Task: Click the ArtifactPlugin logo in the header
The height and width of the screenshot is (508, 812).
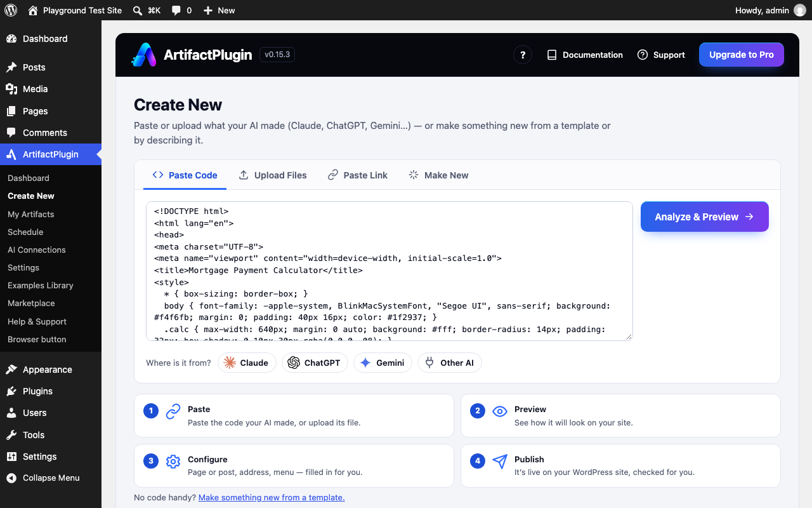Action: 143,55
